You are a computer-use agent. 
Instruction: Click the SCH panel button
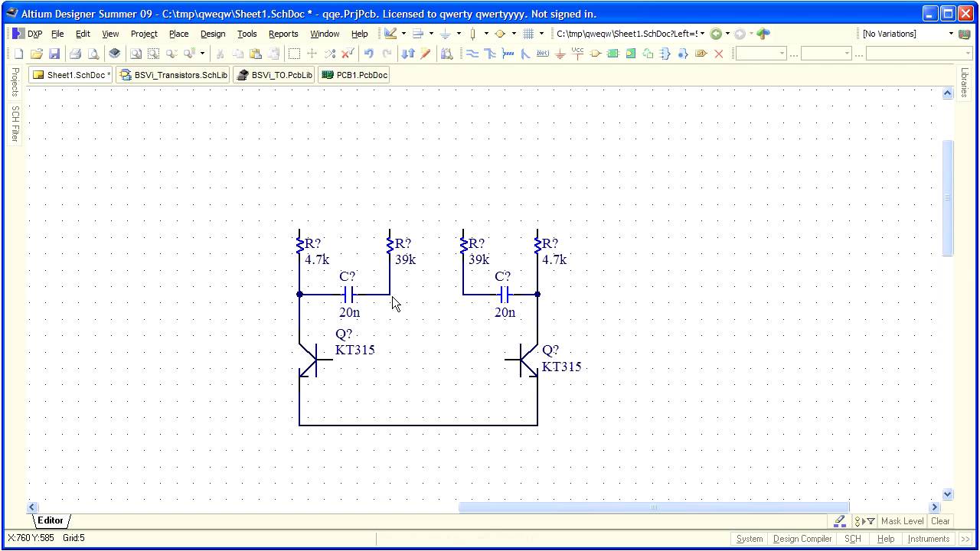tap(853, 539)
